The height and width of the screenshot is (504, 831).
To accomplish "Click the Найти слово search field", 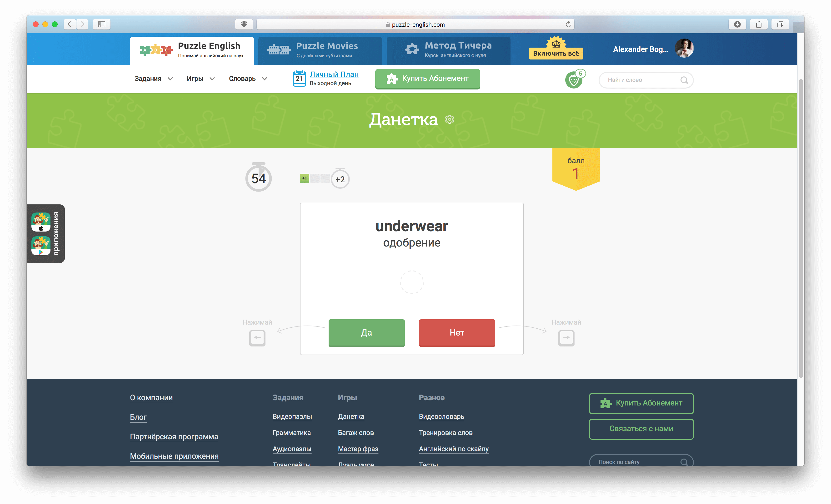I will [646, 80].
